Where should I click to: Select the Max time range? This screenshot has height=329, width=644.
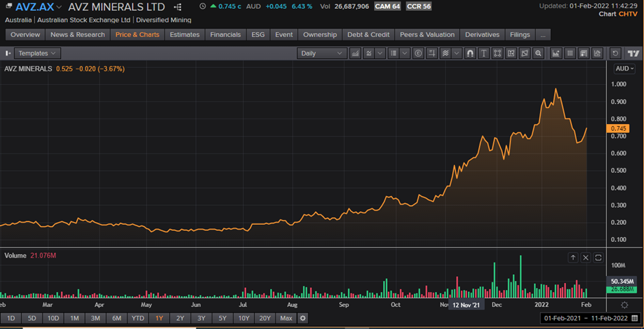(286, 318)
